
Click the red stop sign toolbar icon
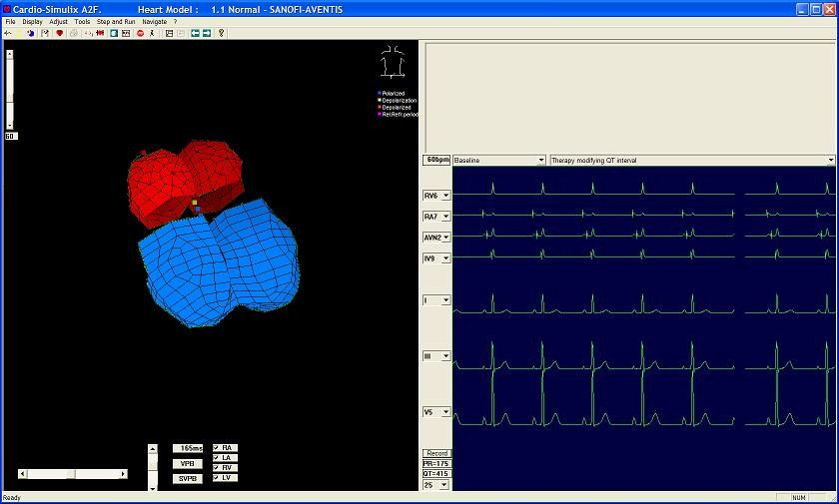point(140,33)
